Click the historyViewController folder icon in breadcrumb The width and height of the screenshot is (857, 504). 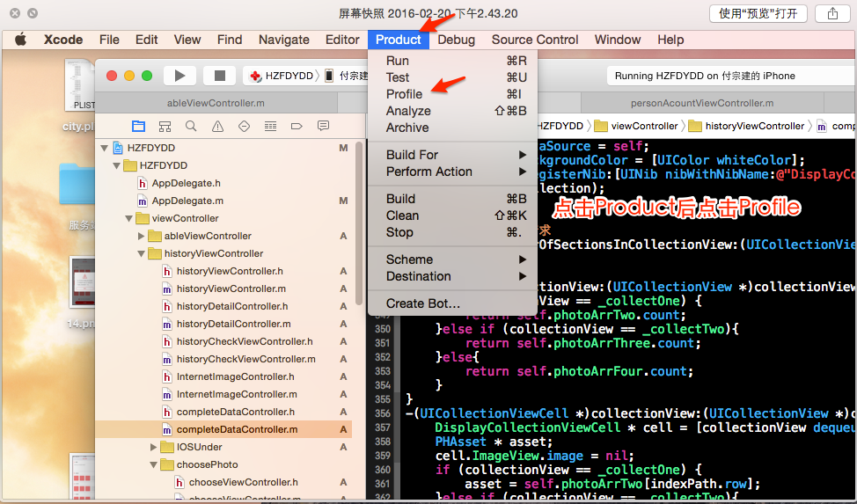click(x=695, y=127)
